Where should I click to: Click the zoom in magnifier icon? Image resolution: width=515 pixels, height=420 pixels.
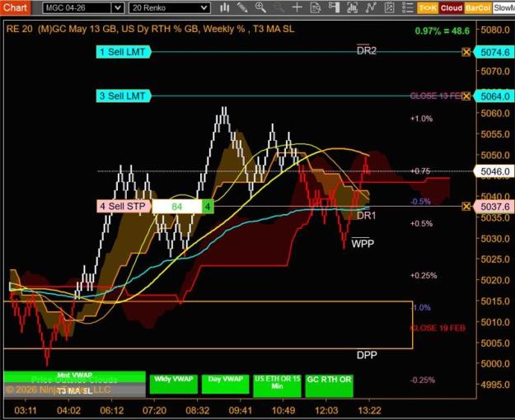pos(260,7)
